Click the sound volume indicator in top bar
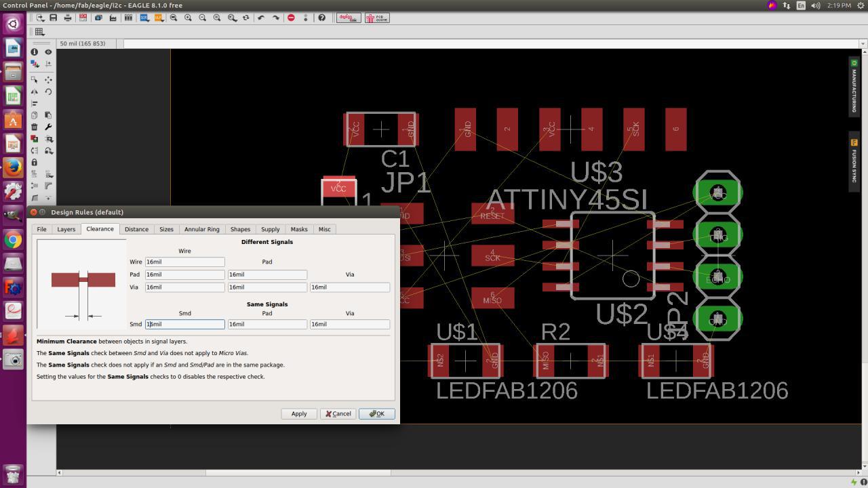This screenshot has width=868, height=488. coord(816,5)
